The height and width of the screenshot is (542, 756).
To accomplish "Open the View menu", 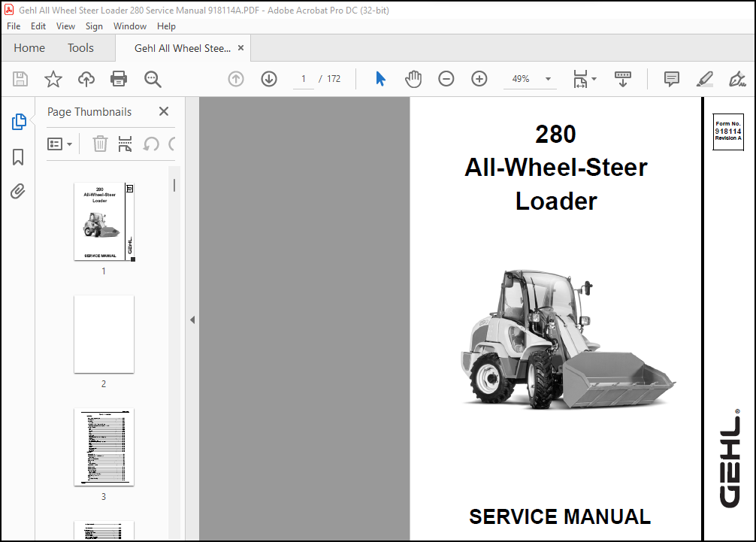I will [65, 26].
